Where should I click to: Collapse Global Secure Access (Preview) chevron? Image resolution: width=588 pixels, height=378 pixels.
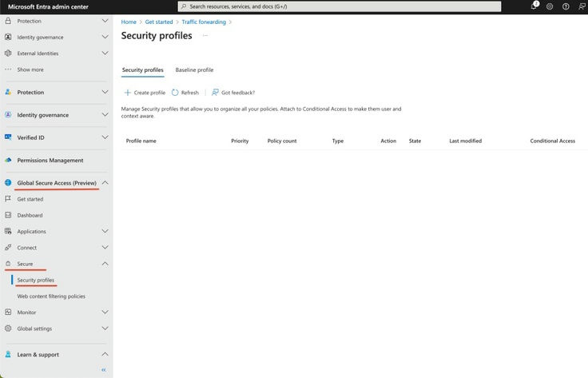[105, 183]
